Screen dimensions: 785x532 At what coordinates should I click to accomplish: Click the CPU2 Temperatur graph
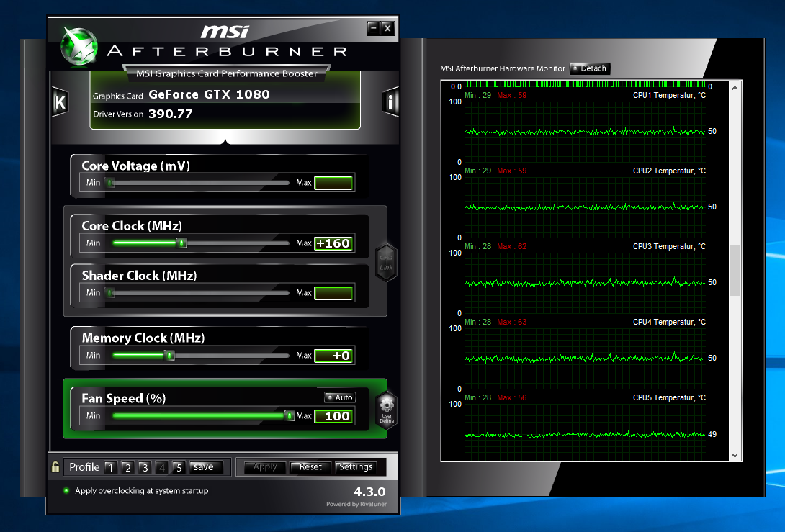(585, 207)
